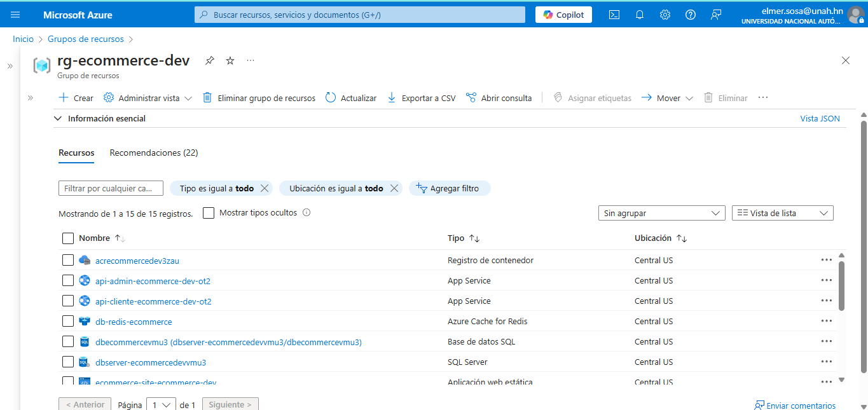868x410 pixels.
Task: Collapse the Información esencial section
Action: coord(58,118)
